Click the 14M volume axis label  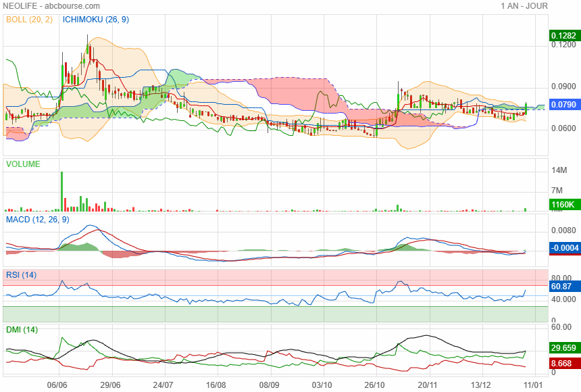coord(559,170)
